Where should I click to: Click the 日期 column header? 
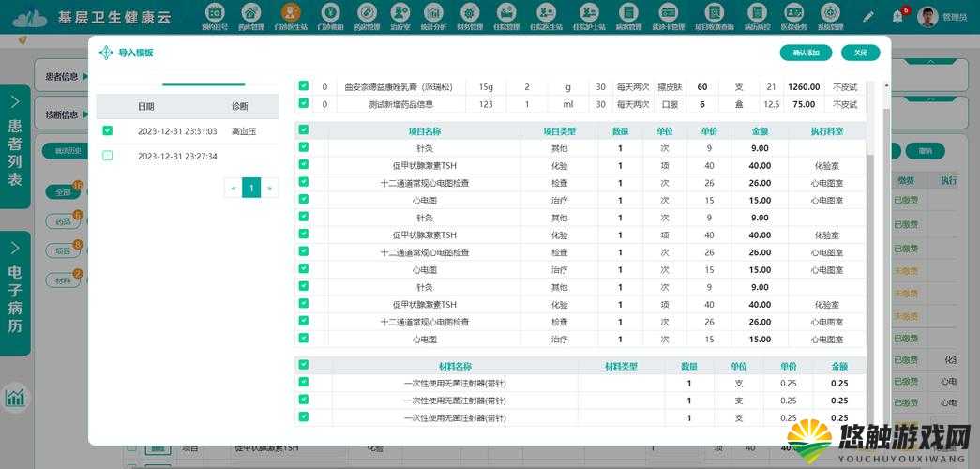pyautogui.click(x=145, y=106)
